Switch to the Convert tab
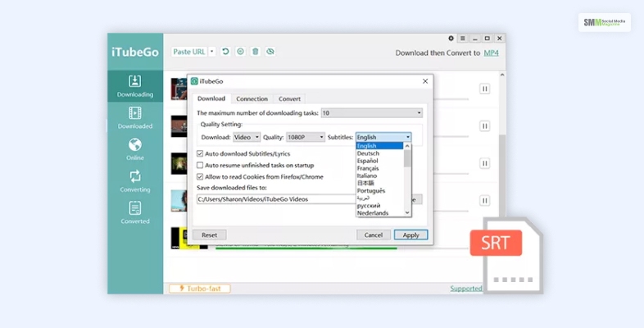The height and width of the screenshot is (328, 644). [289, 99]
